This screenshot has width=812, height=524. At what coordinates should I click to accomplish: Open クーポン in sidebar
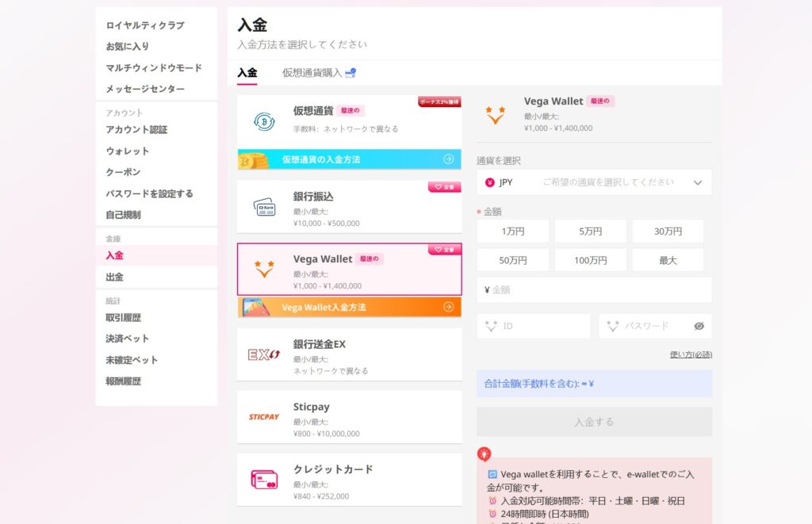[x=123, y=172]
